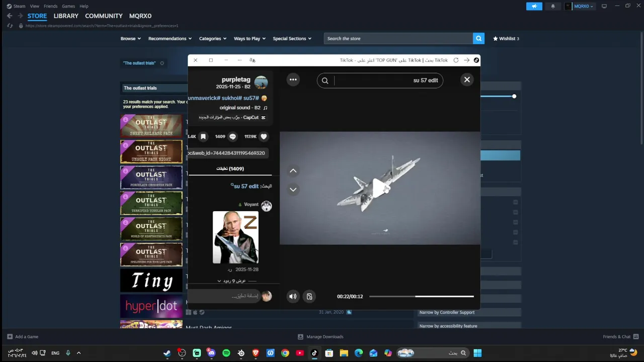Expand Narrow by Controller Support section

(x=469, y=312)
